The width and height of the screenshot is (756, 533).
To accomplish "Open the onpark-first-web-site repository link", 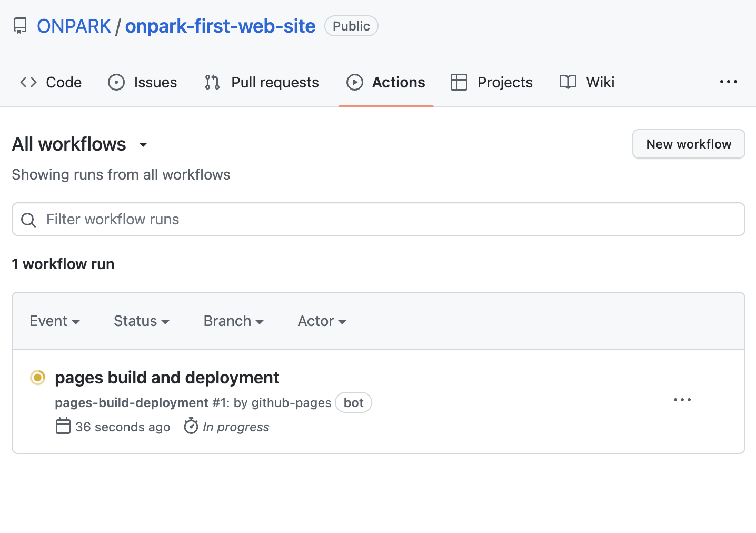I will tap(220, 26).
